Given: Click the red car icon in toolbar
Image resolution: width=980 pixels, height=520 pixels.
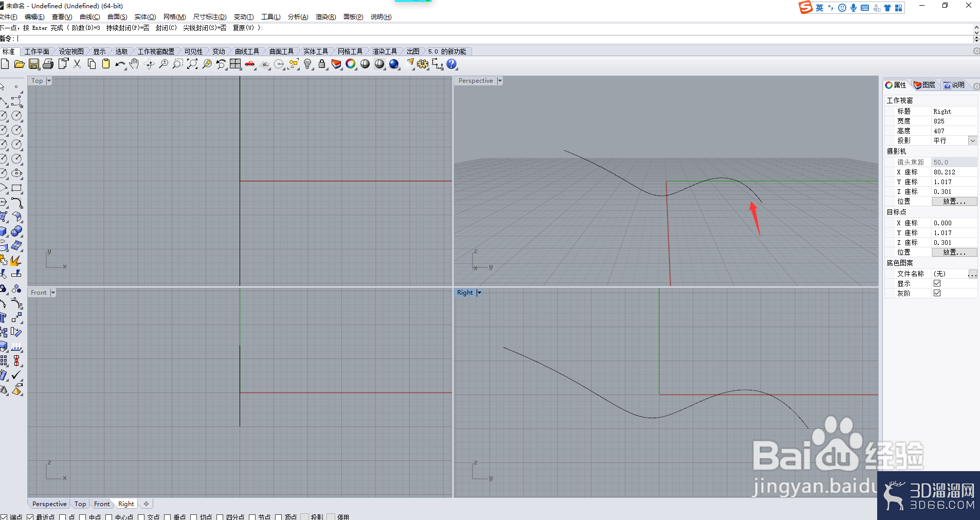Looking at the screenshot, I should (x=250, y=64).
